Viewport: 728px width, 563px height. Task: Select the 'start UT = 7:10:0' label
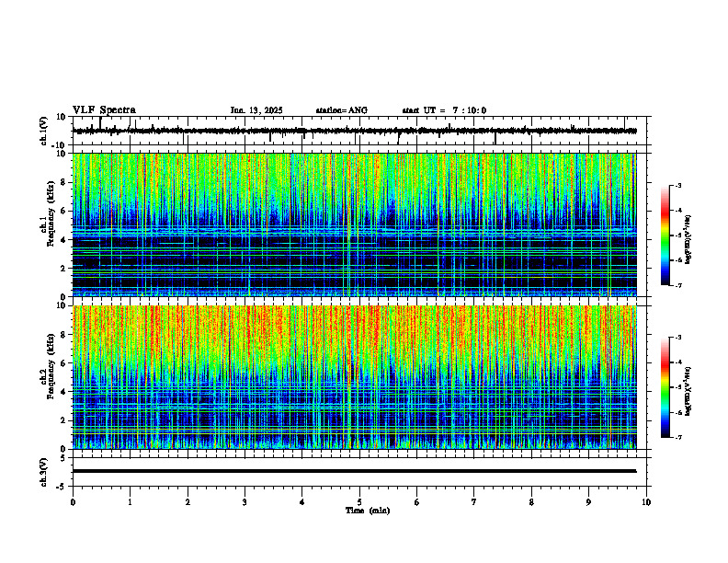[x=444, y=110]
